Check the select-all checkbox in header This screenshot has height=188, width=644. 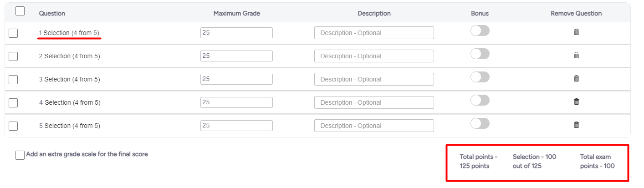20,11
